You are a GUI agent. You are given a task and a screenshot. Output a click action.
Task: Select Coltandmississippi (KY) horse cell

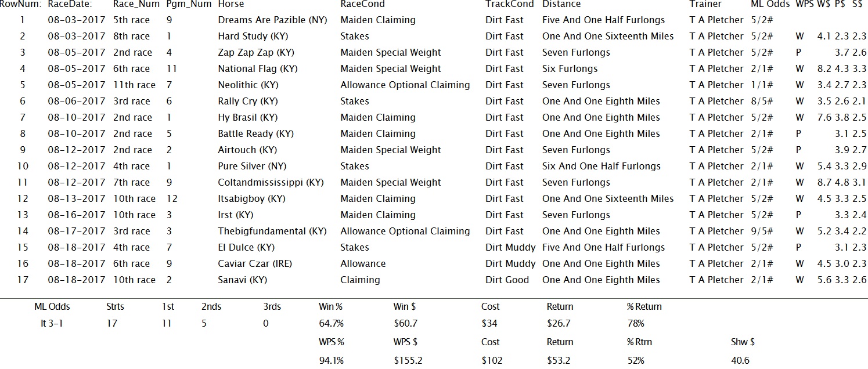[271, 182]
